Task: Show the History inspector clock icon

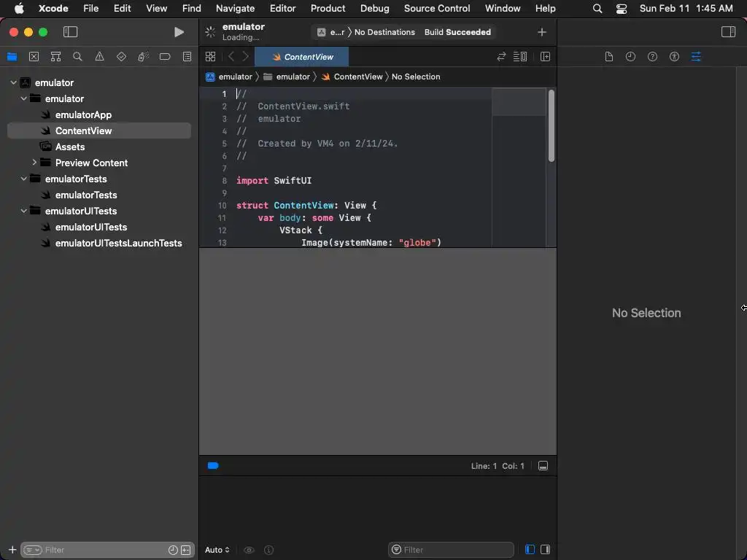Action: 630,57
